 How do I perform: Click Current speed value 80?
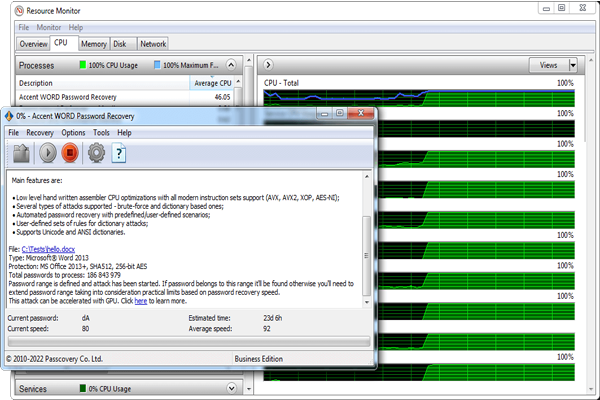(x=85, y=329)
